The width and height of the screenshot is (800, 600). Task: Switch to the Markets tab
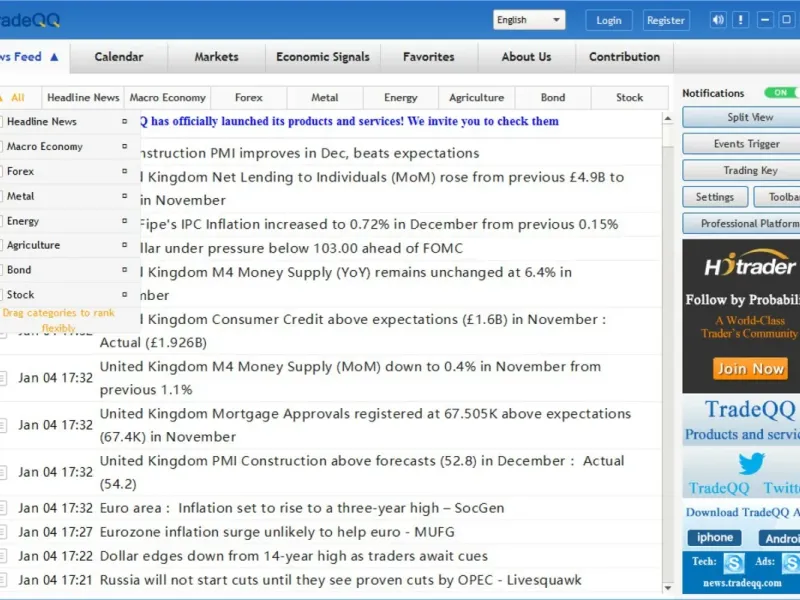[216, 57]
